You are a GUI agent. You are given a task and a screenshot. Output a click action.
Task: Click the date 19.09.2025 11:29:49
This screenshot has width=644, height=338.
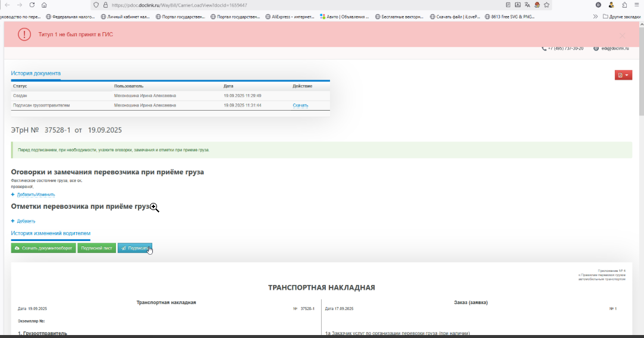[243, 95]
